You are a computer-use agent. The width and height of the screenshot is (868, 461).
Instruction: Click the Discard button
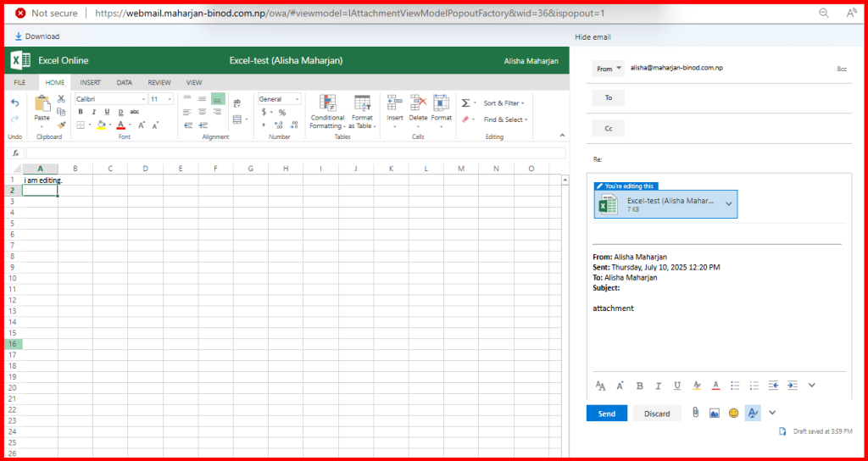(657, 414)
